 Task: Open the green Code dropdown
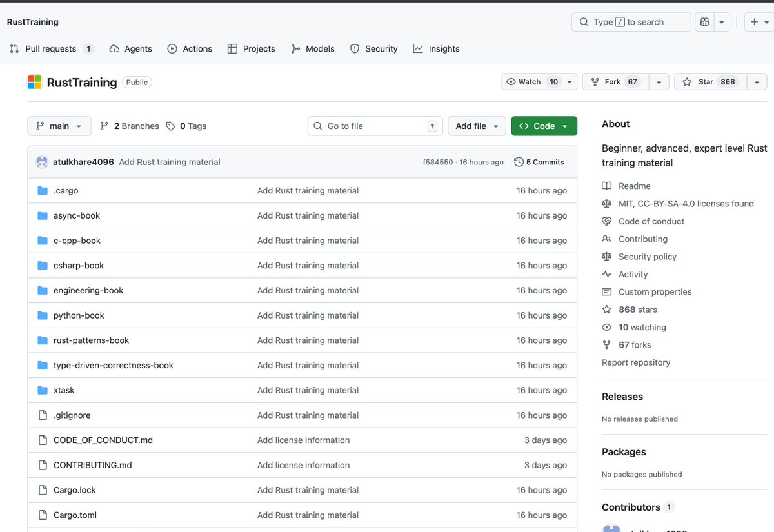[x=544, y=126]
